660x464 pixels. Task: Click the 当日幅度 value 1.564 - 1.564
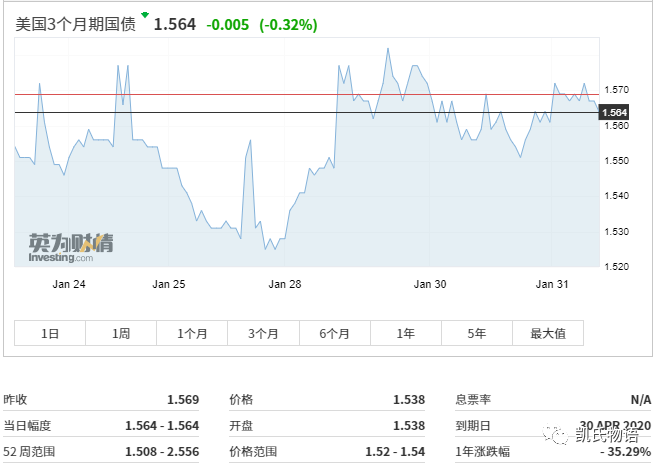[162, 426]
